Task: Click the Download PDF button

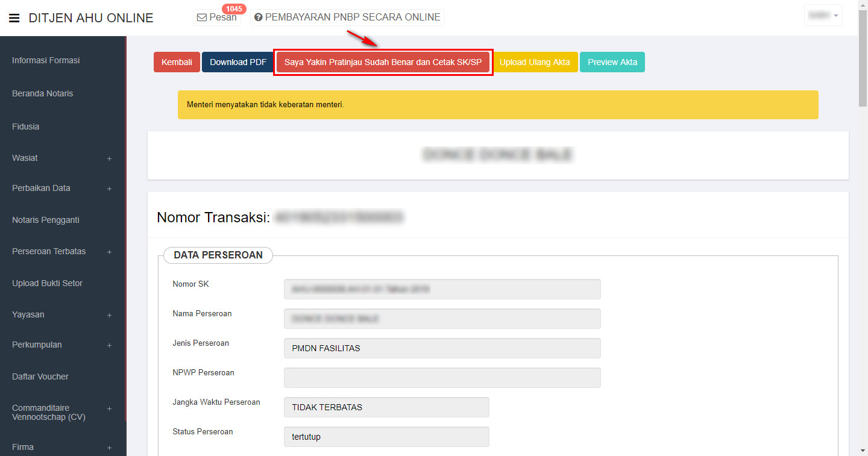Action: tap(238, 62)
